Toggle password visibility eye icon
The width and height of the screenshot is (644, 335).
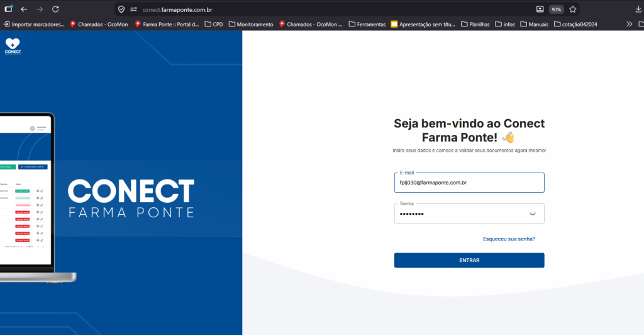[x=533, y=213]
